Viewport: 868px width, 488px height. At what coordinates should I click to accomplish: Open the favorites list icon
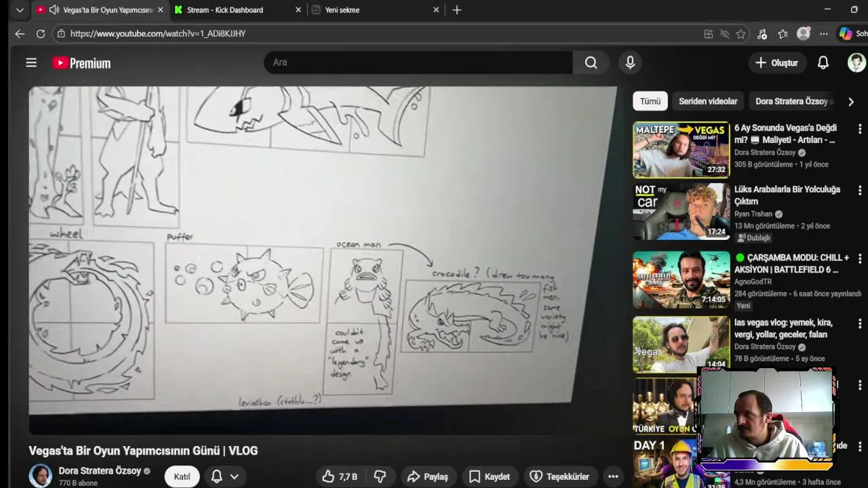click(783, 34)
